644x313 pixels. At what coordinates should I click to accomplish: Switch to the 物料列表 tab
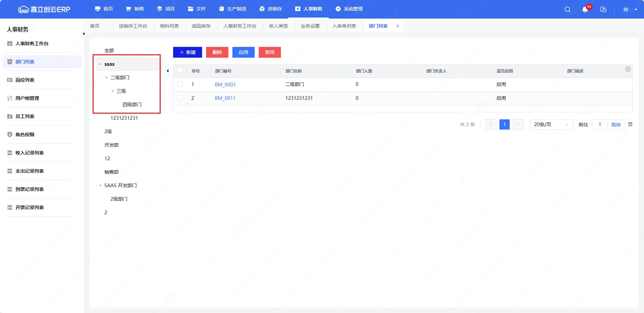tap(169, 26)
